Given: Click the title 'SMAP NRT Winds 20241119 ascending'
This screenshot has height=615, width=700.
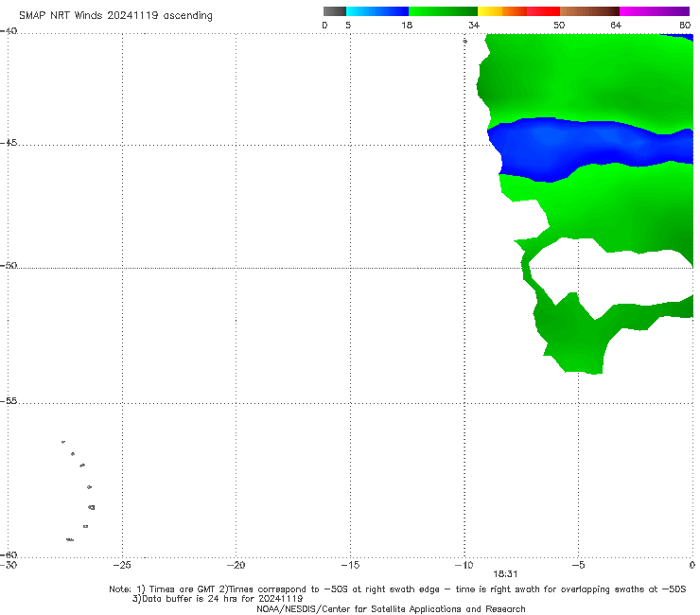Looking at the screenshot, I should (x=115, y=15).
